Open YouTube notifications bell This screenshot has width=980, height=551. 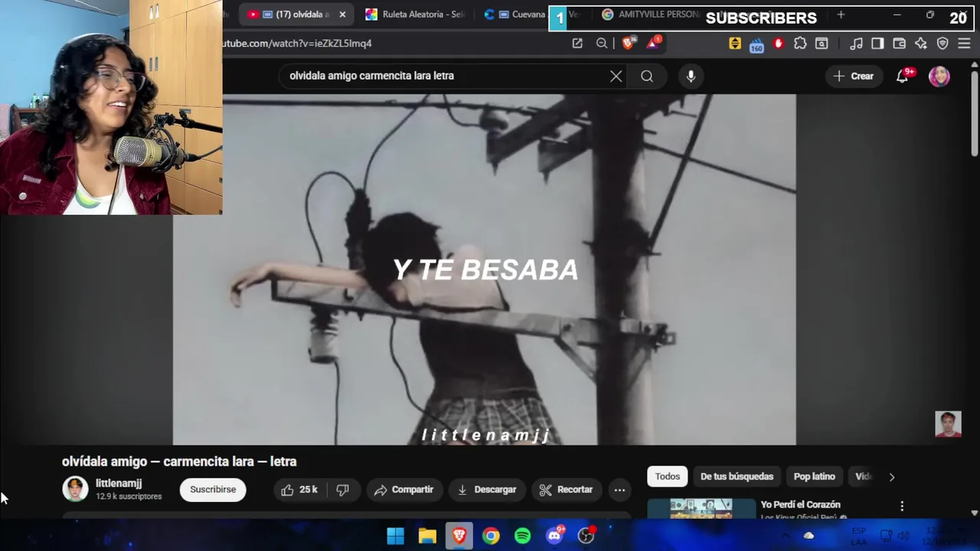(x=903, y=76)
